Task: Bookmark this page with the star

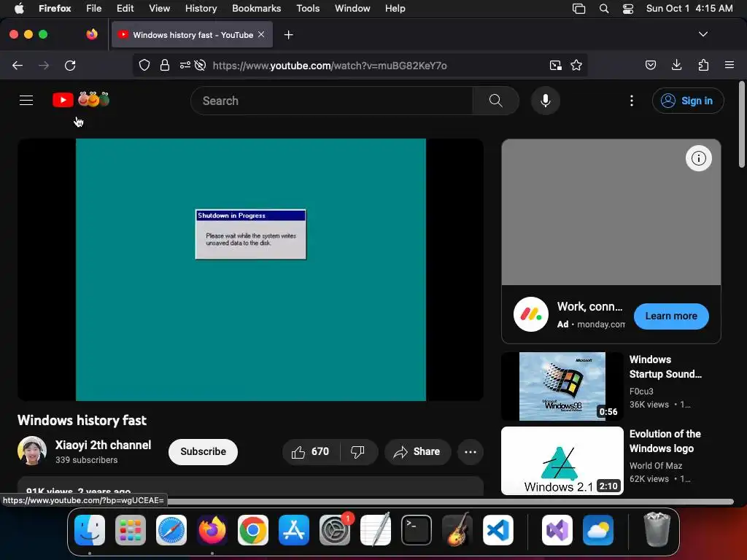Action: pos(576,65)
